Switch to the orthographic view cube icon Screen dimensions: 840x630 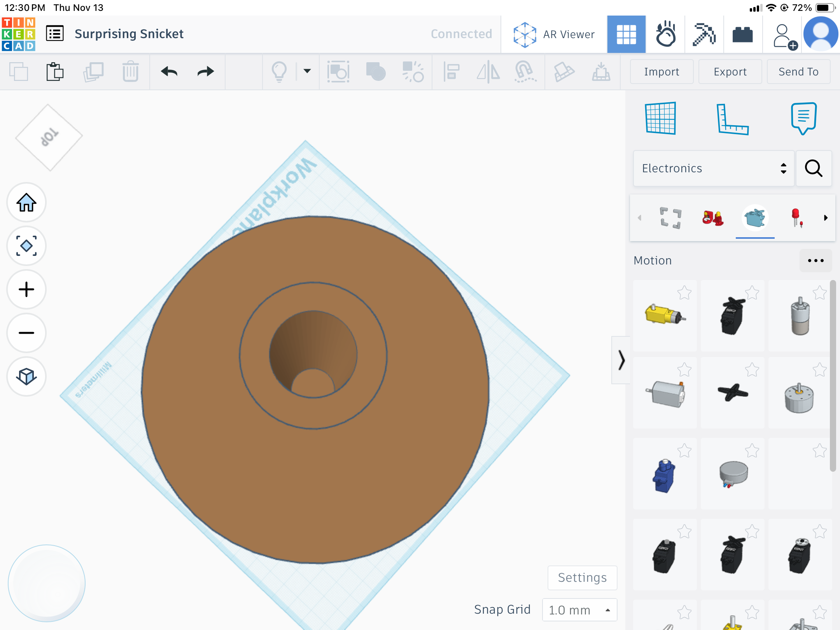pos(26,376)
